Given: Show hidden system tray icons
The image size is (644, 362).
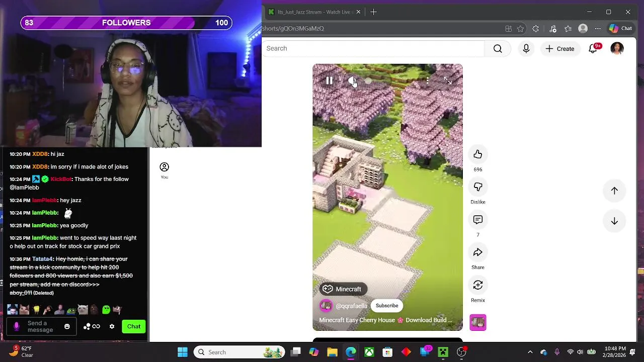Looking at the screenshot, I should coord(530,352).
